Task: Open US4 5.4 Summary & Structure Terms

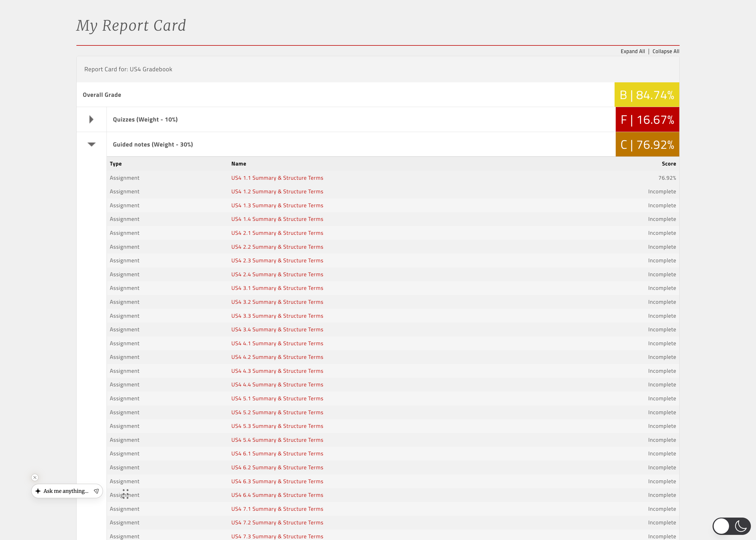Action: click(x=277, y=440)
